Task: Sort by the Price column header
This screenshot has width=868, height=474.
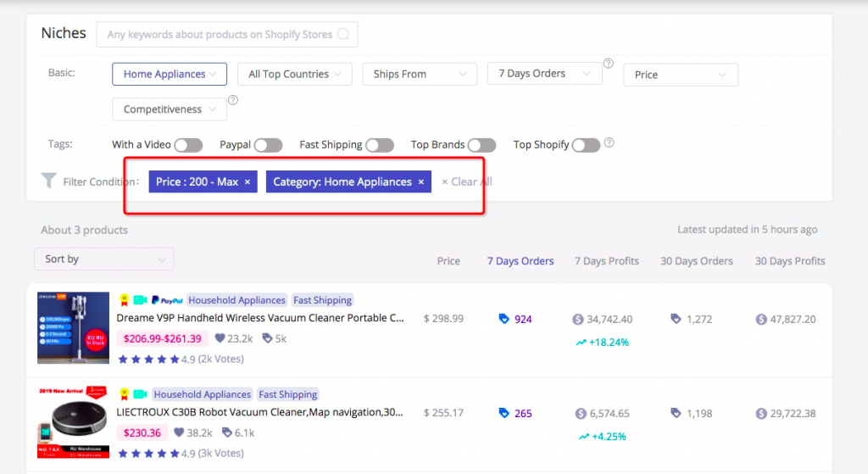Action: point(448,261)
